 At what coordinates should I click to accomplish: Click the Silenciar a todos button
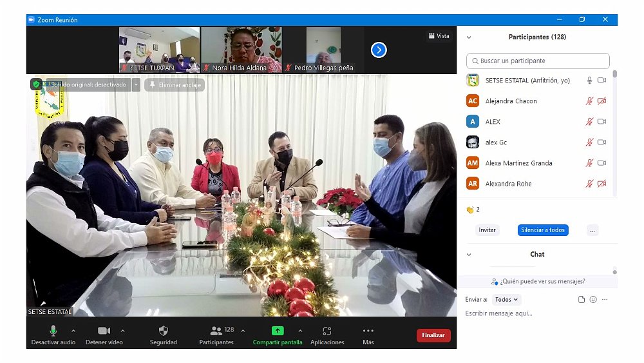[542, 230]
